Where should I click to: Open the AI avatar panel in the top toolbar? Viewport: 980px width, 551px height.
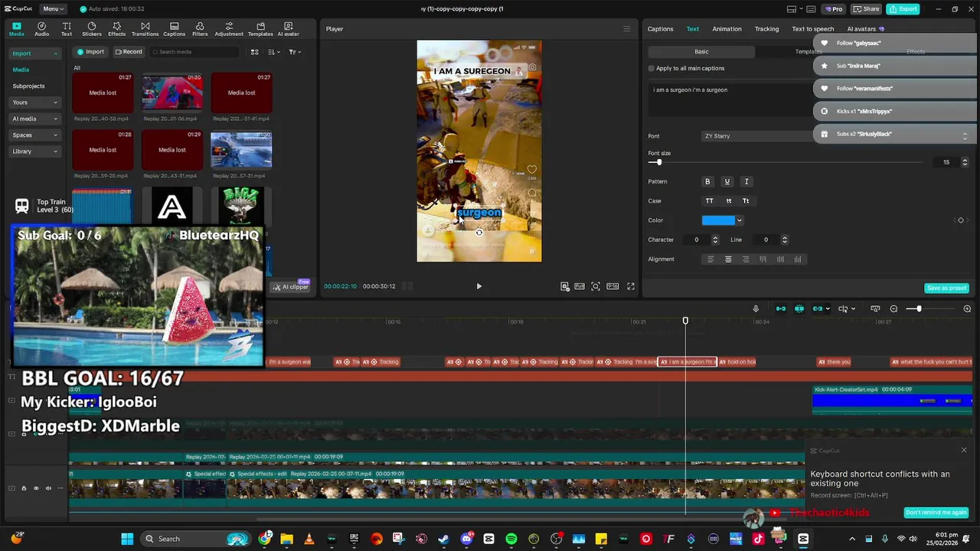289,29
